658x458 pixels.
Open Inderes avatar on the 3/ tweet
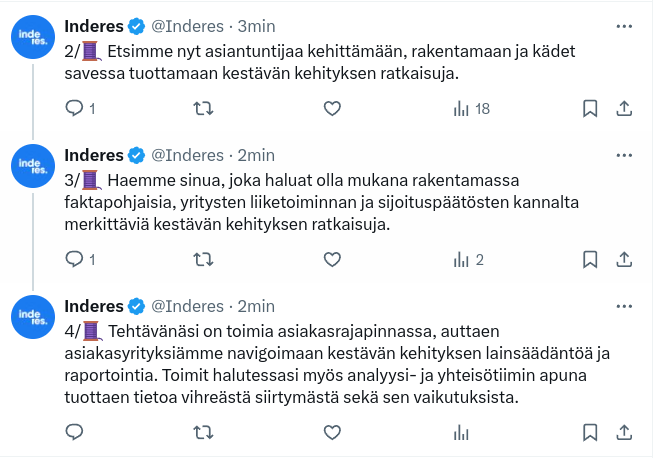click(x=33, y=165)
